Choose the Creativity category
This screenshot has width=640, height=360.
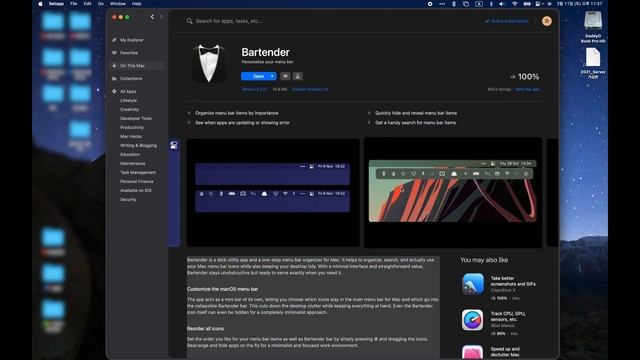[129, 109]
